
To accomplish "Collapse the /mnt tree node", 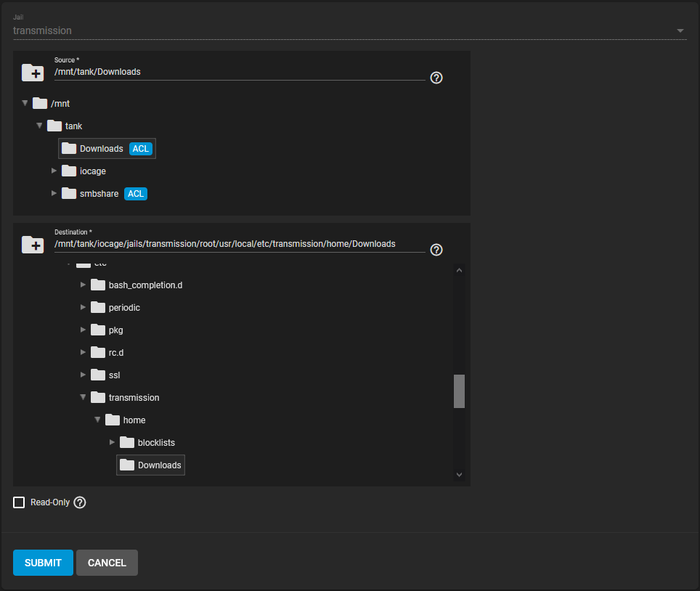I will click(25, 103).
